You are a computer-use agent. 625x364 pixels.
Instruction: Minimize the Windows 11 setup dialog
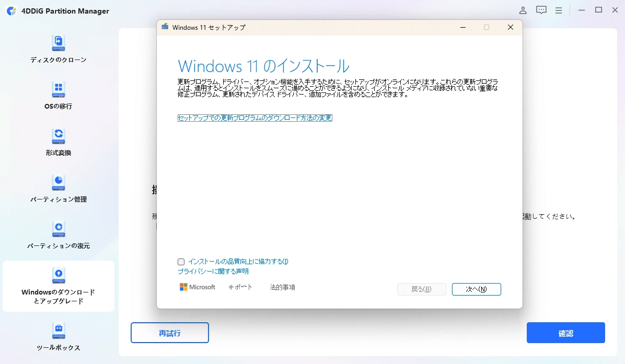[x=463, y=27]
